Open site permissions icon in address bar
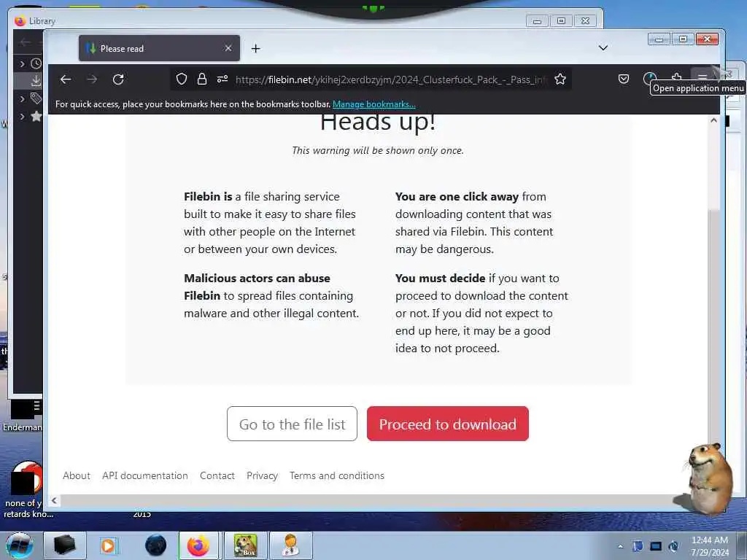This screenshot has width=747, height=560. pyautogui.click(x=222, y=79)
